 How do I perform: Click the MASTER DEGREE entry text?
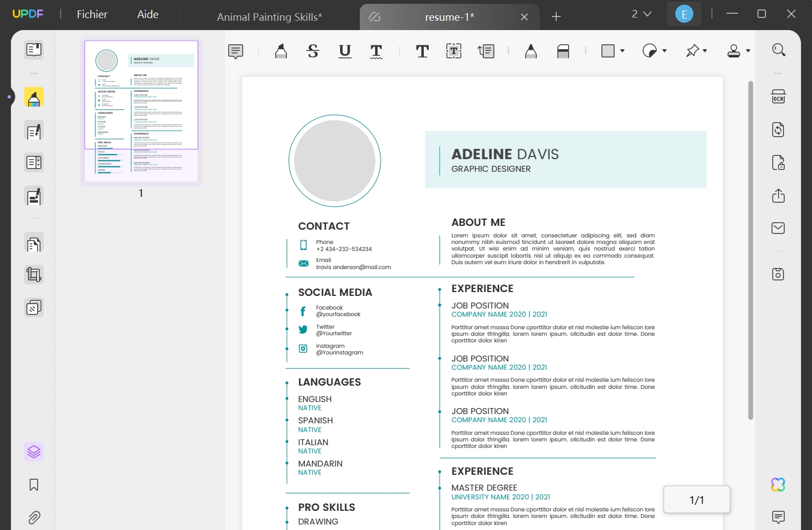click(x=484, y=488)
